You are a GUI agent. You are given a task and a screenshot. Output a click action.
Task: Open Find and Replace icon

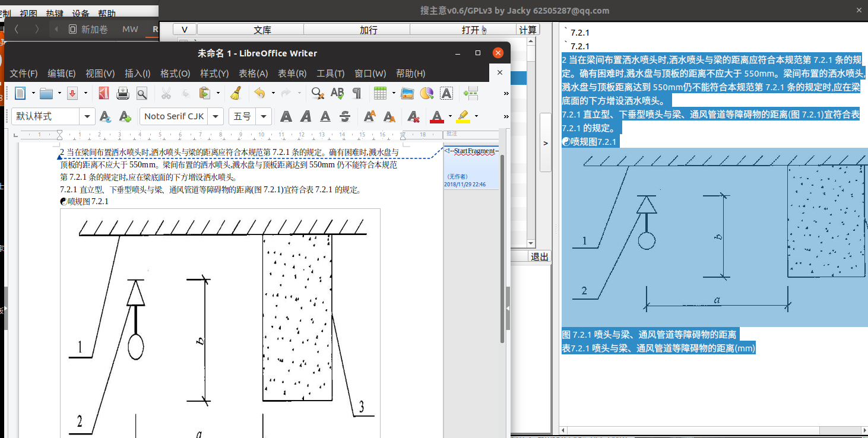pos(318,93)
